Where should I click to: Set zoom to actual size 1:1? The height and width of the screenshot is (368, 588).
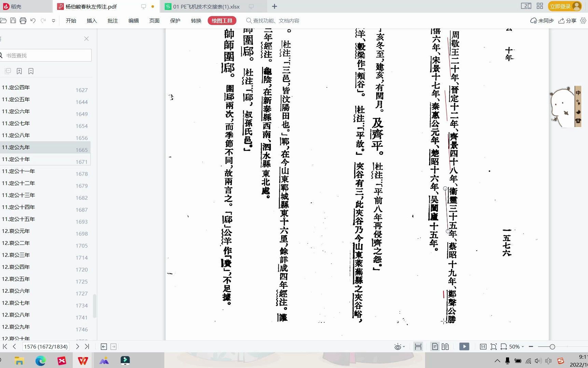tap(483, 346)
